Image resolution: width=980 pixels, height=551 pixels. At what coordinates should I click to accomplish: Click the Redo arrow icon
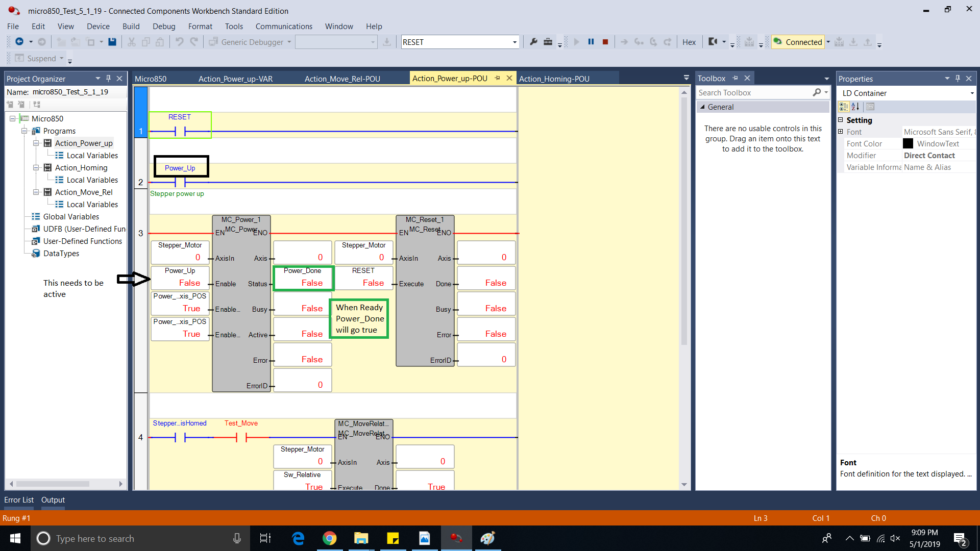point(194,42)
